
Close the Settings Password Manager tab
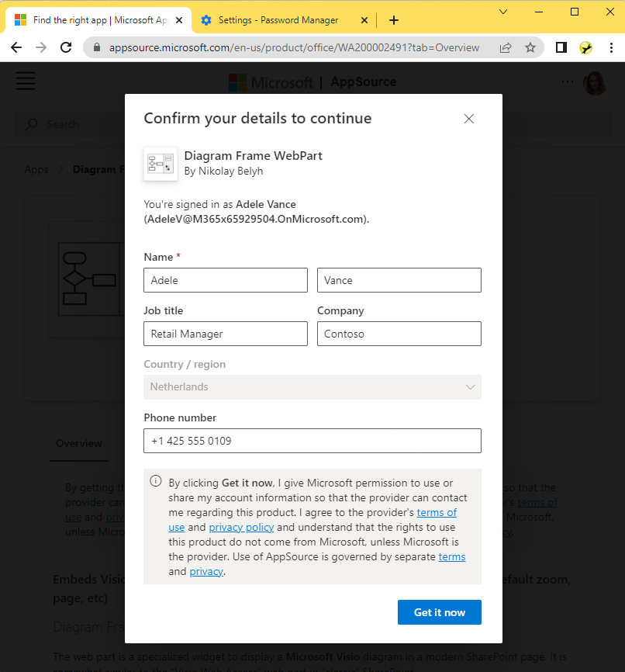(364, 20)
